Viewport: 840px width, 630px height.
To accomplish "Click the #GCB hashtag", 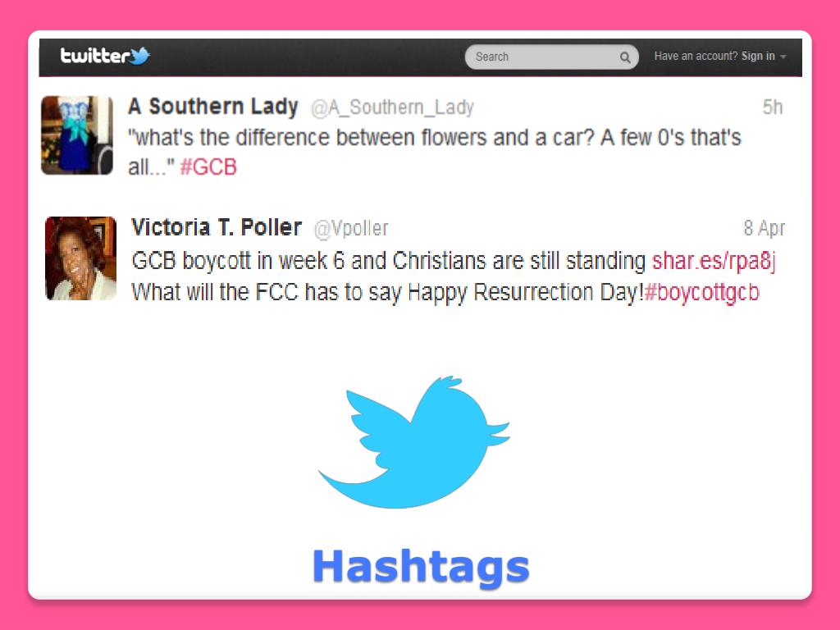I will (208, 167).
